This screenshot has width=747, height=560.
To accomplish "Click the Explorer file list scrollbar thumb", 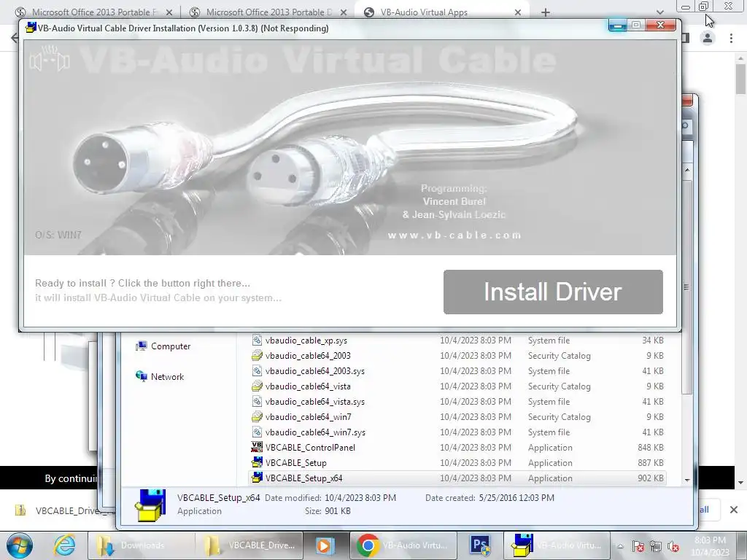I will coord(687,286).
